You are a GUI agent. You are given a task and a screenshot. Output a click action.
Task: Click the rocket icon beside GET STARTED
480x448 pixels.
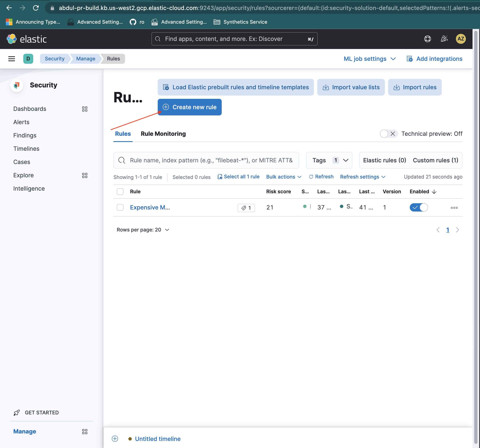[16, 413]
